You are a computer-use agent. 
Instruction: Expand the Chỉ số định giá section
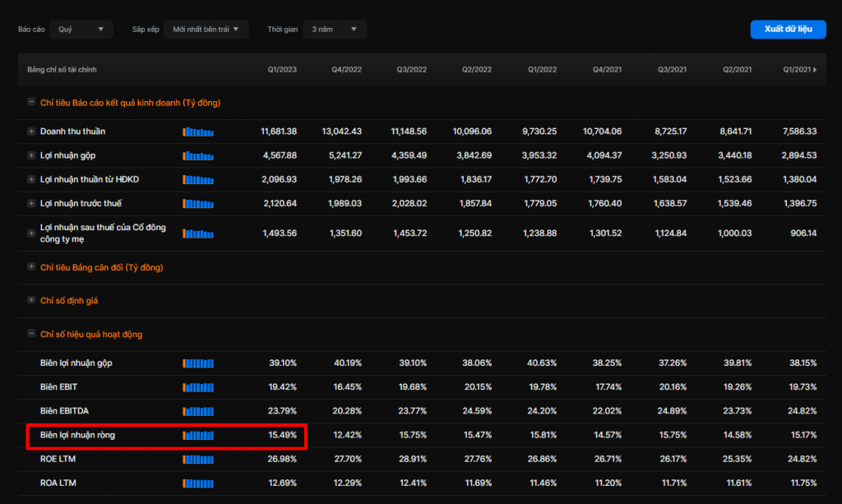(x=31, y=301)
